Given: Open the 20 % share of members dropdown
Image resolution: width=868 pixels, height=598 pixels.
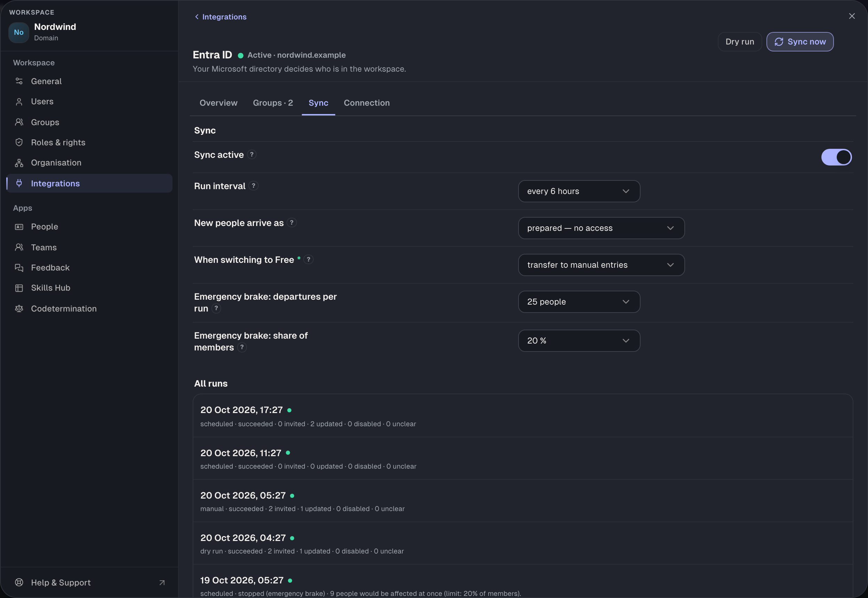Looking at the screenshot, I should point(579,341).
